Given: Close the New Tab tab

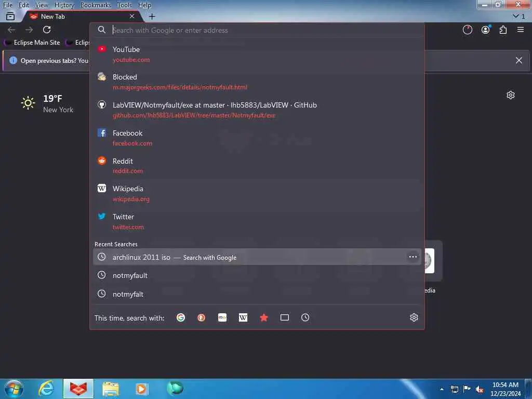Looking at the screenshot, I should [x=132, y=16].
